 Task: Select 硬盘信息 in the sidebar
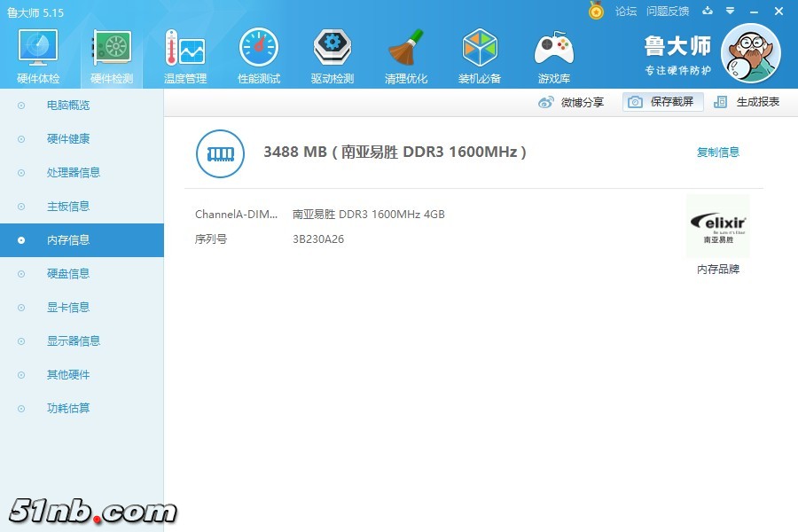(68, 274)
